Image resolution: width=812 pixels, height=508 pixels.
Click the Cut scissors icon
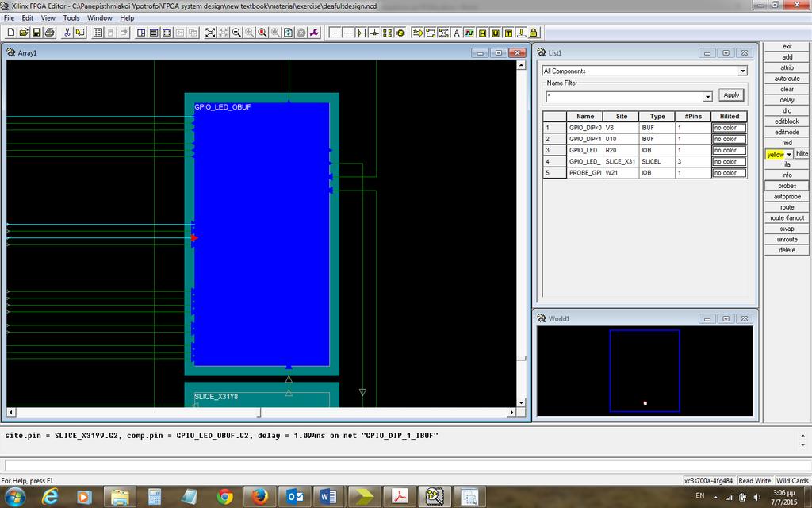coord(67,33)
